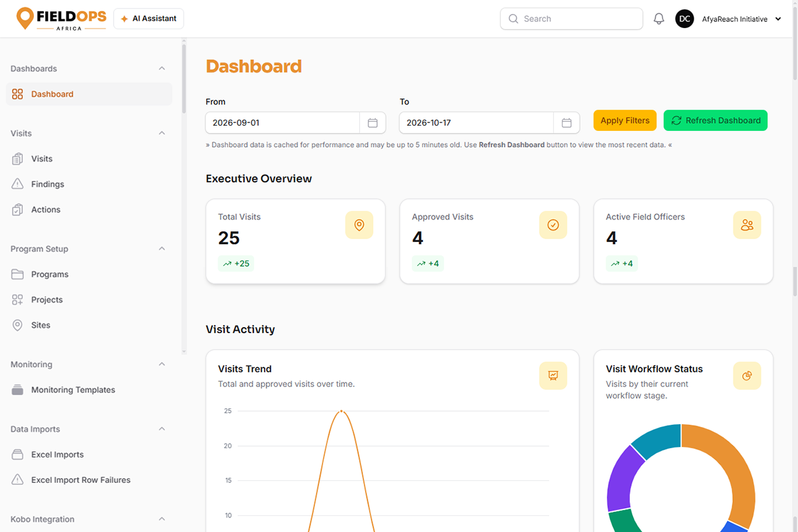
Task: Open Findings in the sidebar
Action: coord(89,184)
